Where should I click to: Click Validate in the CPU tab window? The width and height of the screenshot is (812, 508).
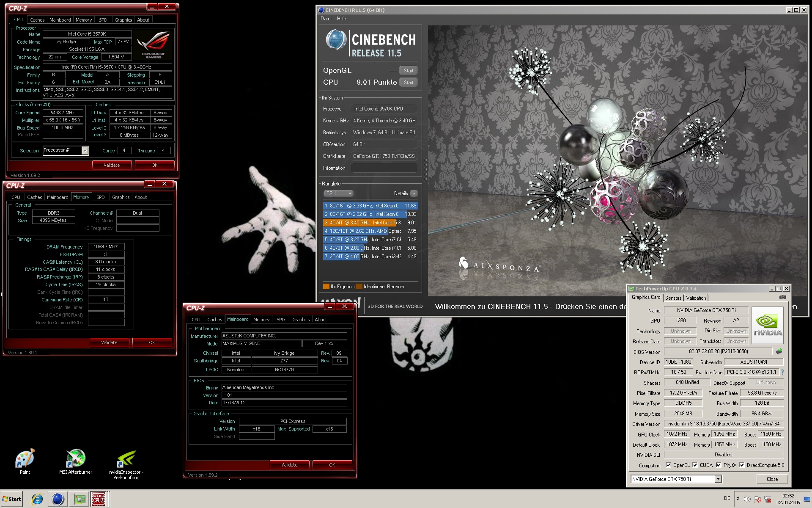click(x=112, y=165)
